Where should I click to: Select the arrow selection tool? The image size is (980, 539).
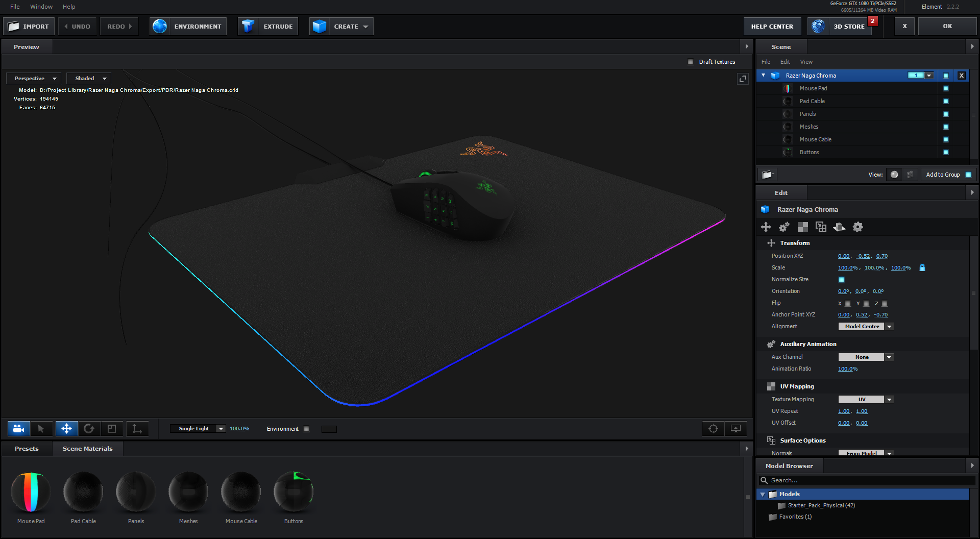click(x=41, y=429)
